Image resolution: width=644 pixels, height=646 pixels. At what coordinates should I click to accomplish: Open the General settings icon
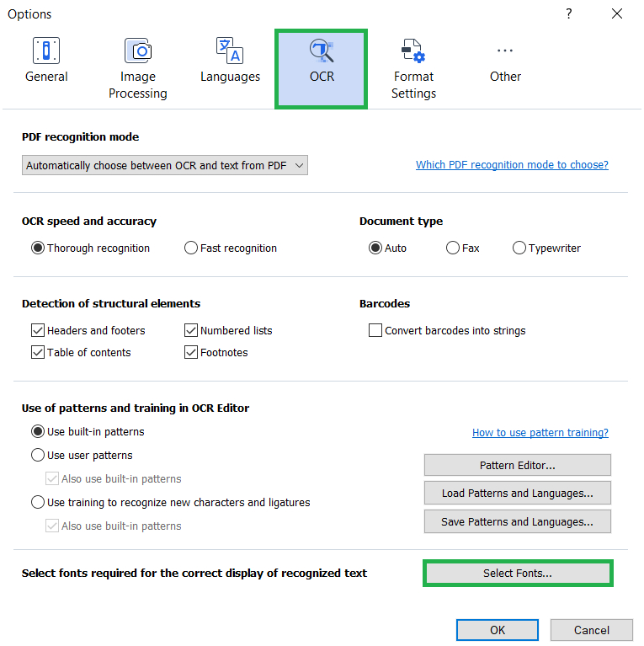coord(46,51)
